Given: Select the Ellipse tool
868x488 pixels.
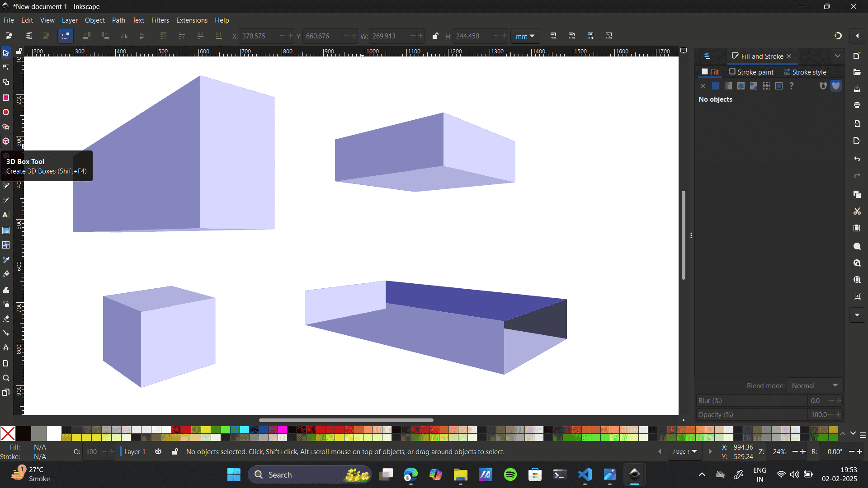Looking at the screenshot, I should point(6,112).
